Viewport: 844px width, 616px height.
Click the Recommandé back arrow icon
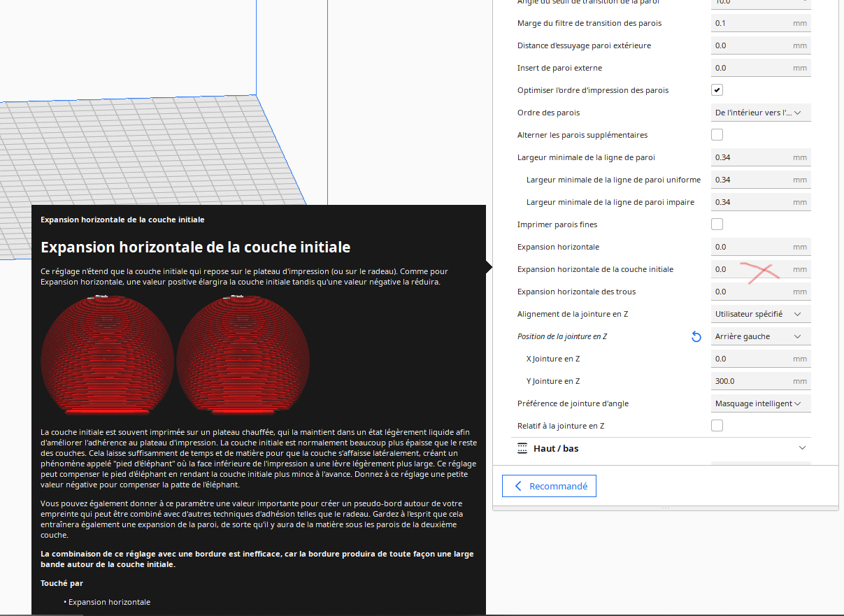pyautogui.click(x=518, y=486)
